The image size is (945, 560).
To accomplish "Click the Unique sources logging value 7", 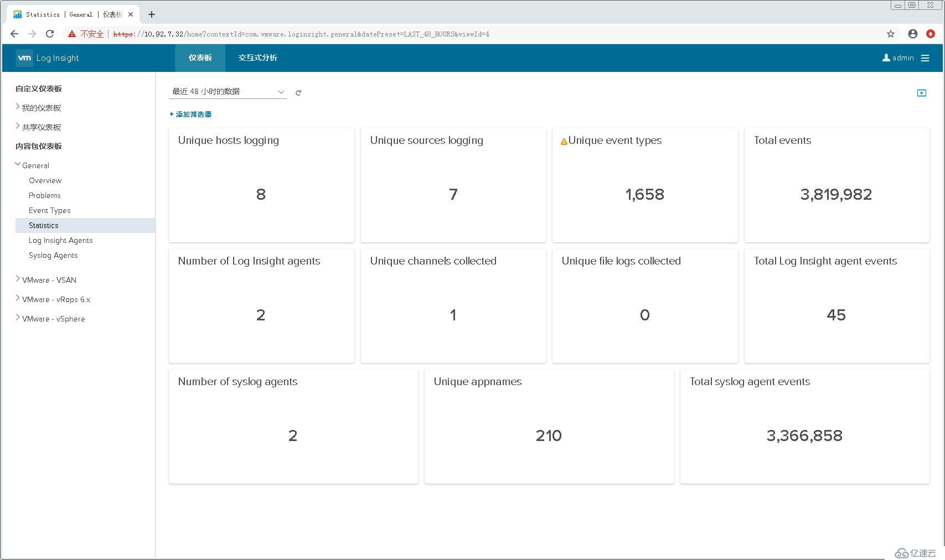I will tap(453, 194).
